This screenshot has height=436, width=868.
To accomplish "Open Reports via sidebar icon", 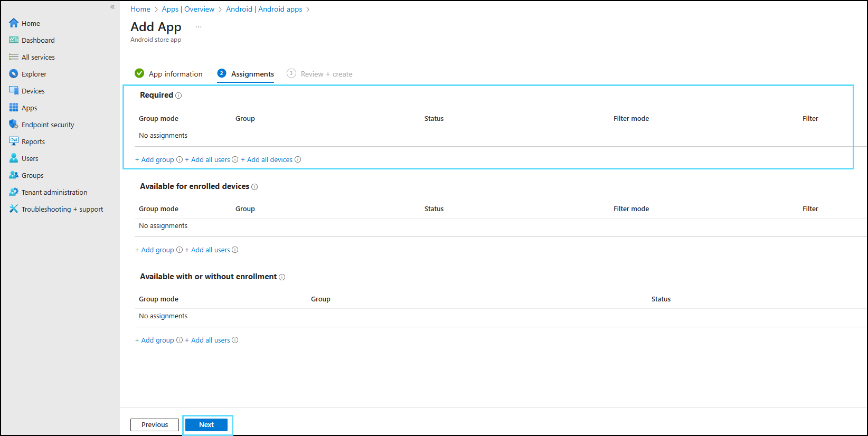I will (14, 141).
